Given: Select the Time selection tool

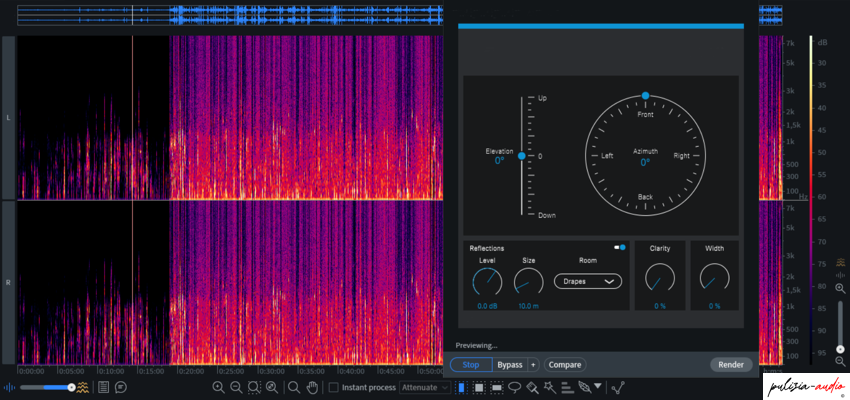Looking at the screenshot, I should [x=461, y=388].
